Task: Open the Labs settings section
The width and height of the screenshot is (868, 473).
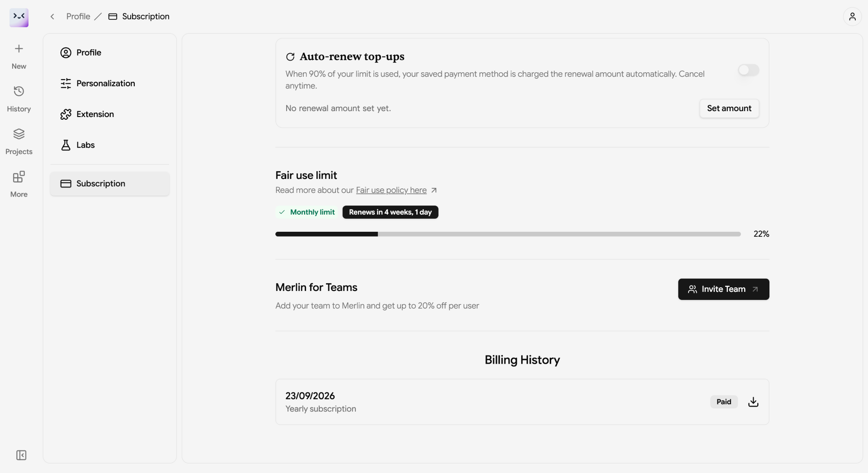Action: [x=110, y=145]
